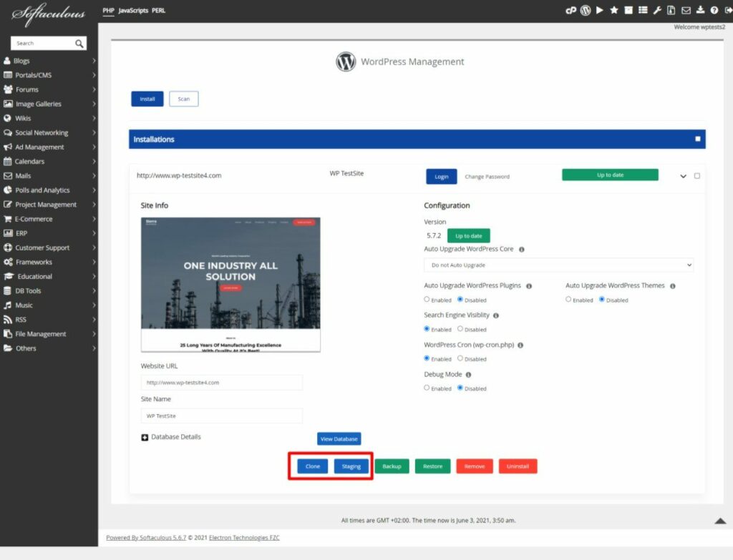The height and width of the screenshot is (560, 733).
Task: Click info icon next to Auto Upgrade WordPress Core
Action: 522,250
